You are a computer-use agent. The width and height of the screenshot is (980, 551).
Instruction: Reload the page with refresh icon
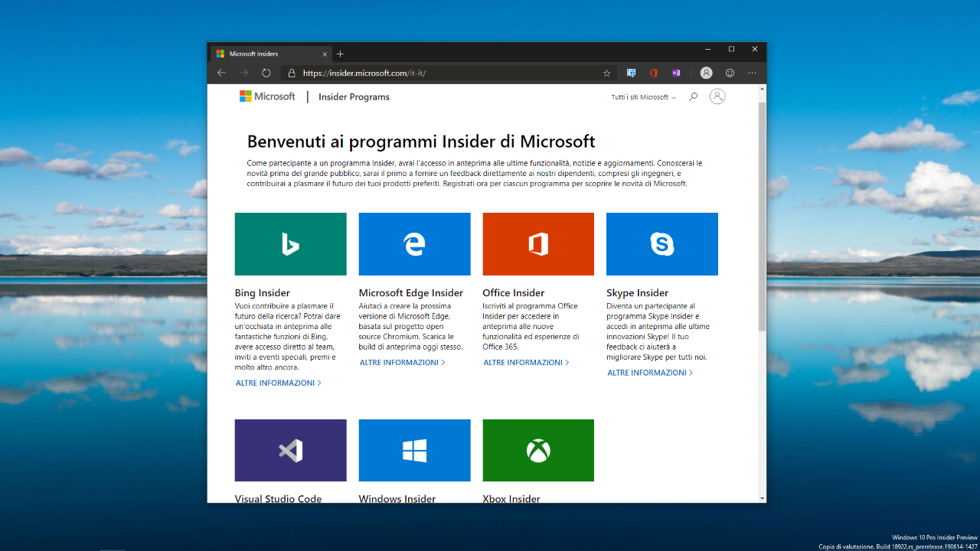click(x=266, y=73)
